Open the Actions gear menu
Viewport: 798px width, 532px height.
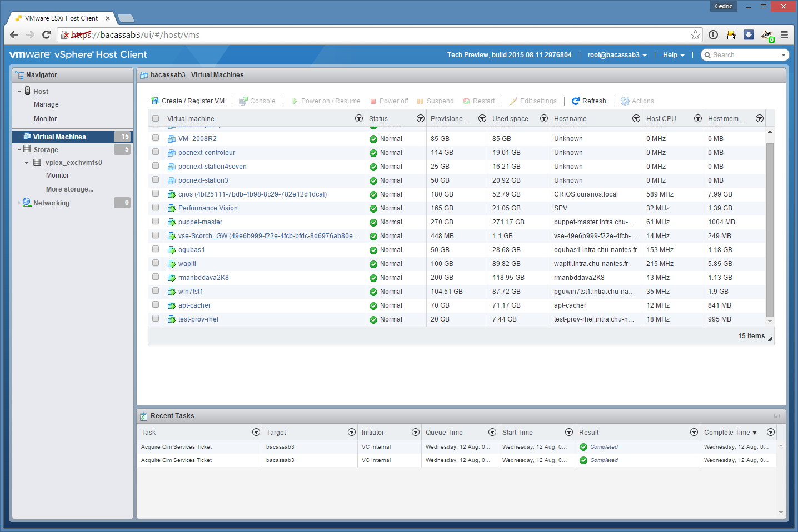[x=625, y=101]
